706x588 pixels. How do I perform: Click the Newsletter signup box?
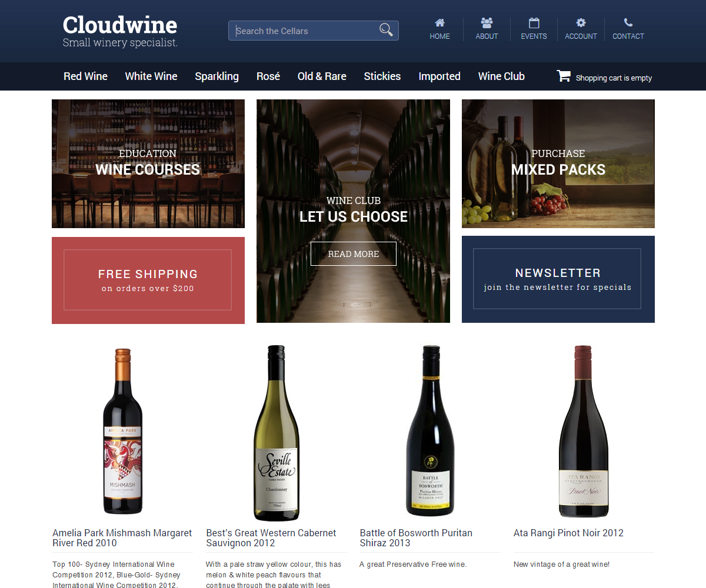(x=558, y=279)
